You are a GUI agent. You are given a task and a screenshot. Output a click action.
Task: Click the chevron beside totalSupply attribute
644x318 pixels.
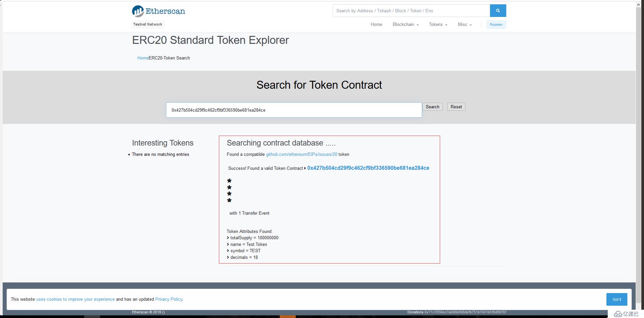tap(228, 238)
